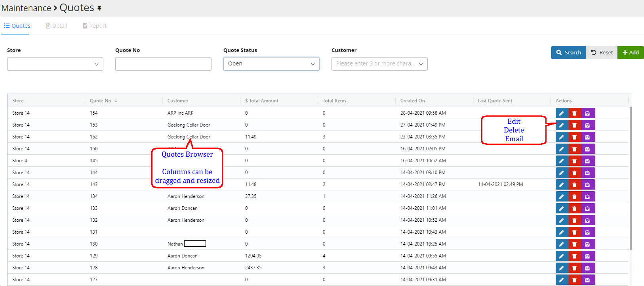Focus the Quote No input field

click(x=163, y=64)
